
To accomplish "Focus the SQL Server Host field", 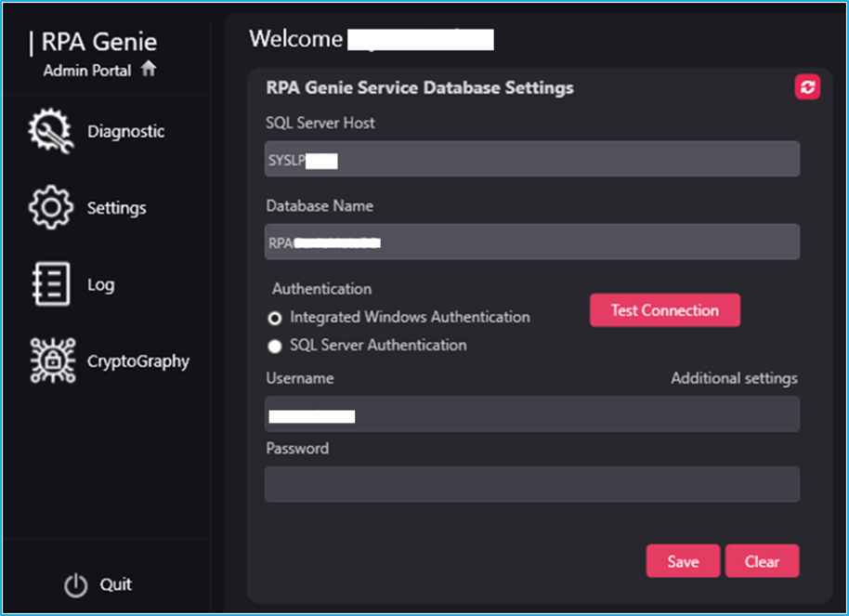I will [x=531, y=159].
